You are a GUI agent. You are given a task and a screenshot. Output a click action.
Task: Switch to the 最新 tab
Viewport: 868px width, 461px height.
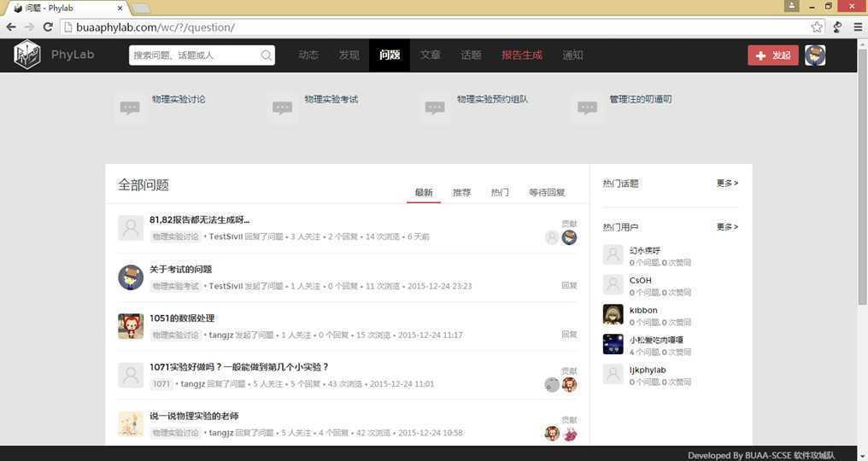tap(424, 193)
